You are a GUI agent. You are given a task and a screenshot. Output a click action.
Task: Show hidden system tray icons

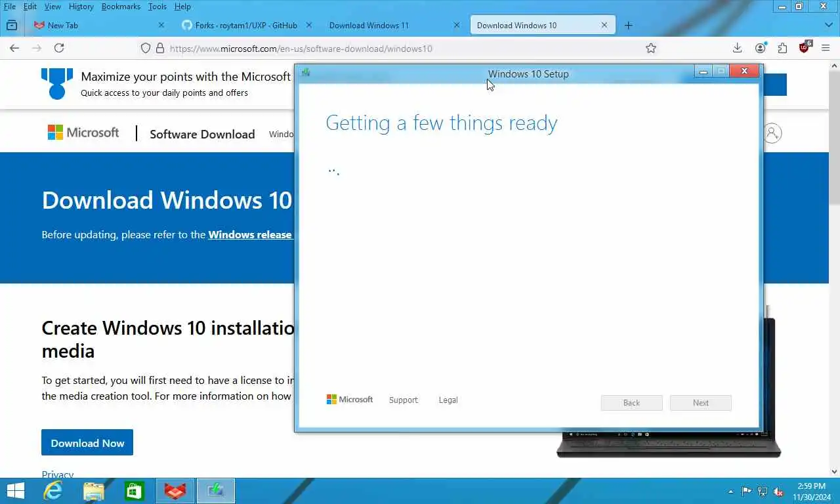731,492
